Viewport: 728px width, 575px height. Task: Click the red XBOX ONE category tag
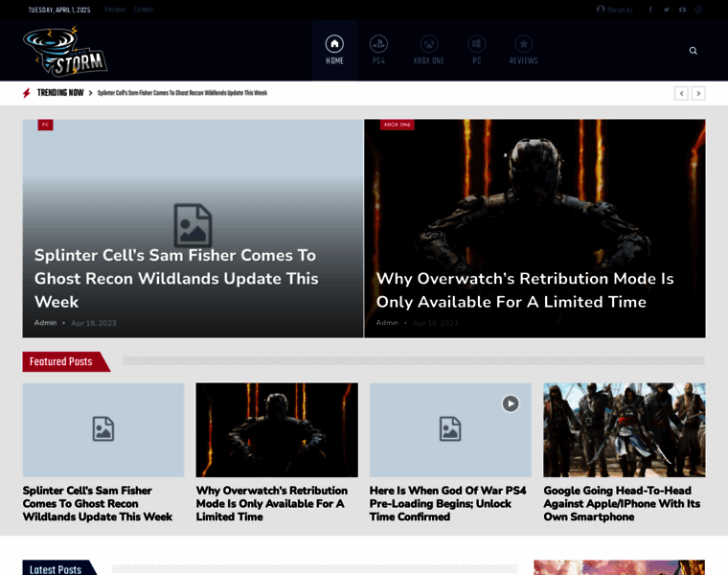click(x=398, y=125)
